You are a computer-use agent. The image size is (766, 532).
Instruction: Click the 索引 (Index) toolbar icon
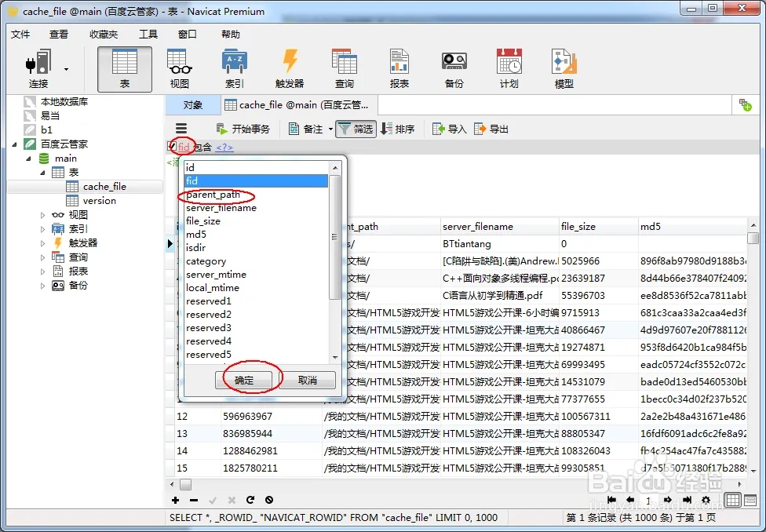[235, 68]
